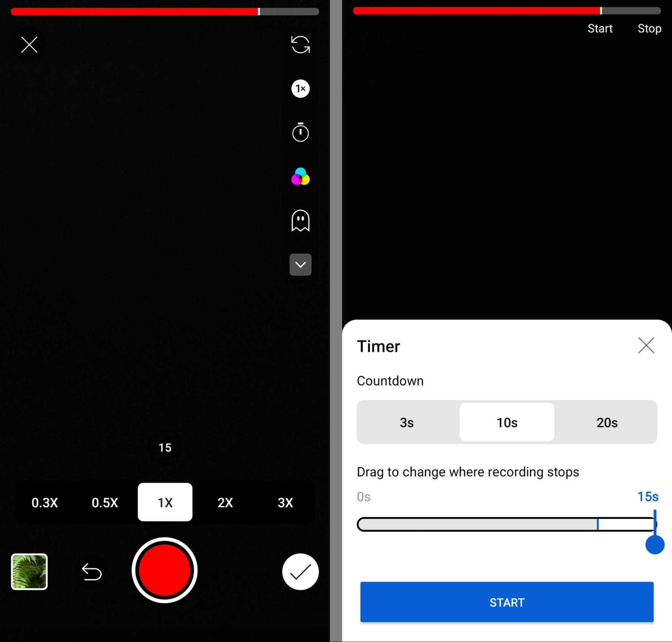Tap the Start label to begin
672x642 pixels.
599,29
